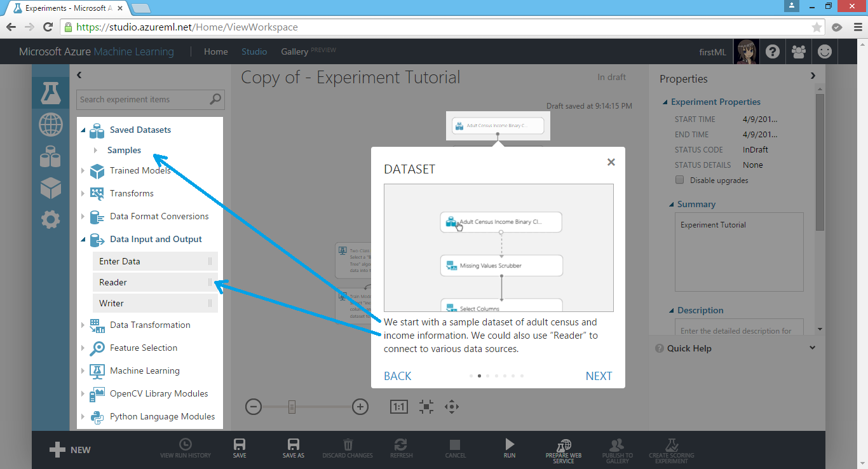Expand the Data Format Conversions category
The image size is (868, 469).
tap(83, 217)
